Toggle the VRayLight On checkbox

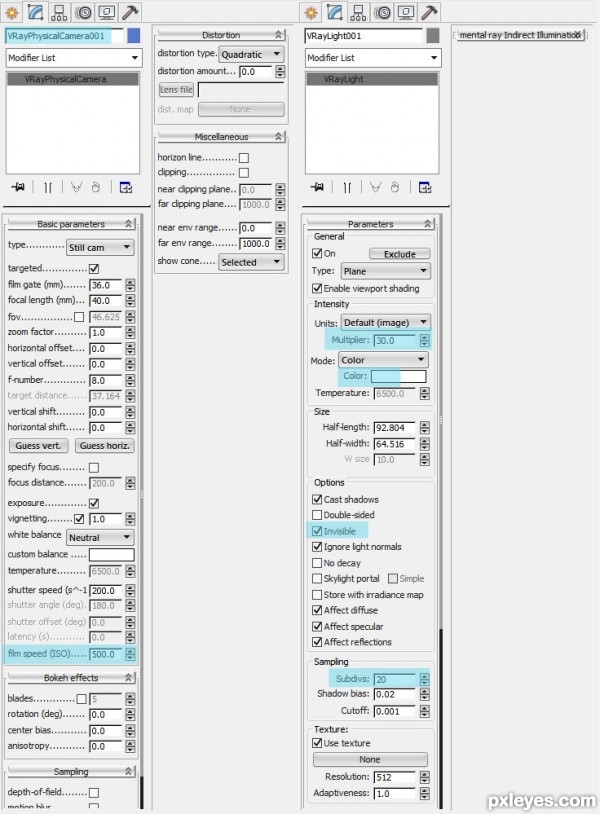317,253
